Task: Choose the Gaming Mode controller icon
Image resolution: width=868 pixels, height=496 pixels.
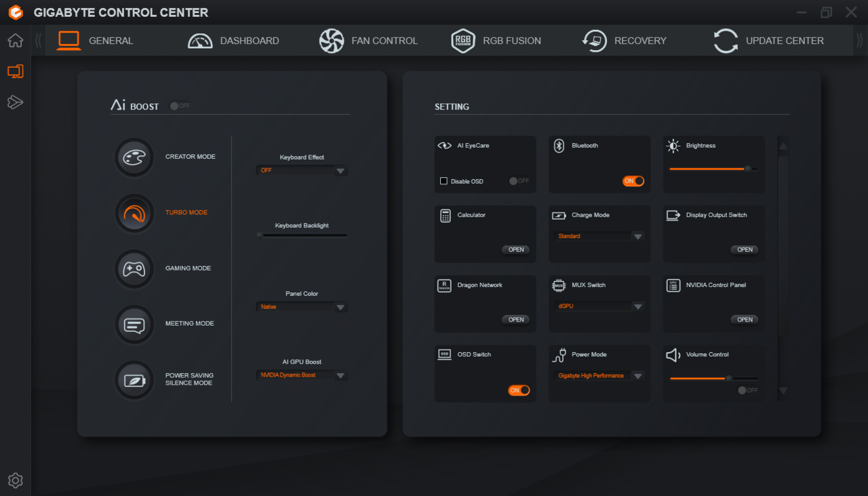Action: coord(134,269)
